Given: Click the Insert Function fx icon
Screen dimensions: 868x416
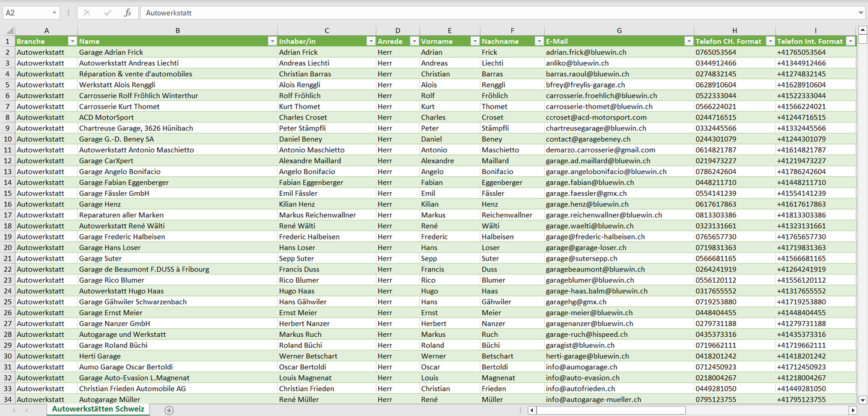Looking at the screenshot, I should pyautogui.click(x=127, y=13).
